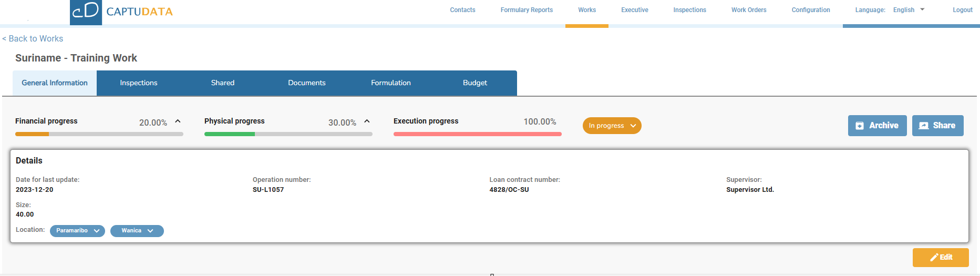
Task: Open the Budget tab
Action: tap(475, 83)
